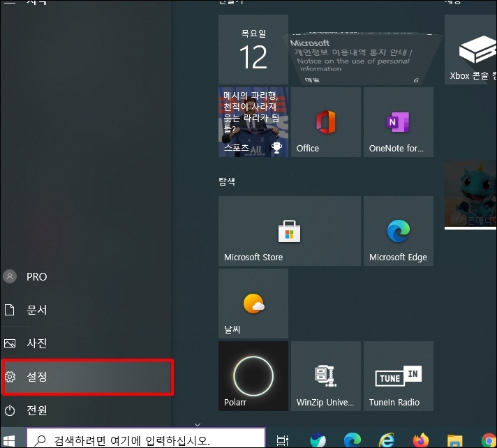Launch Chrome from the taskbar
Viewport: 497px width, 448px height.
(489, 440)
